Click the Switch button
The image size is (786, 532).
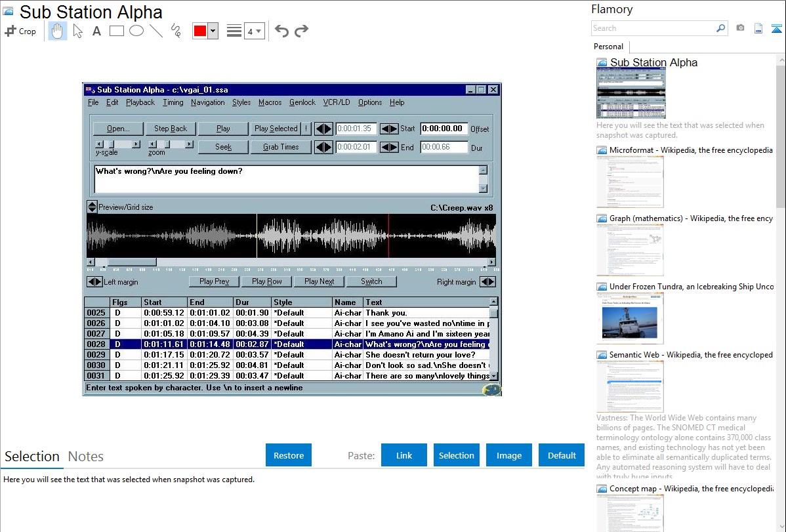coord(371,282)
